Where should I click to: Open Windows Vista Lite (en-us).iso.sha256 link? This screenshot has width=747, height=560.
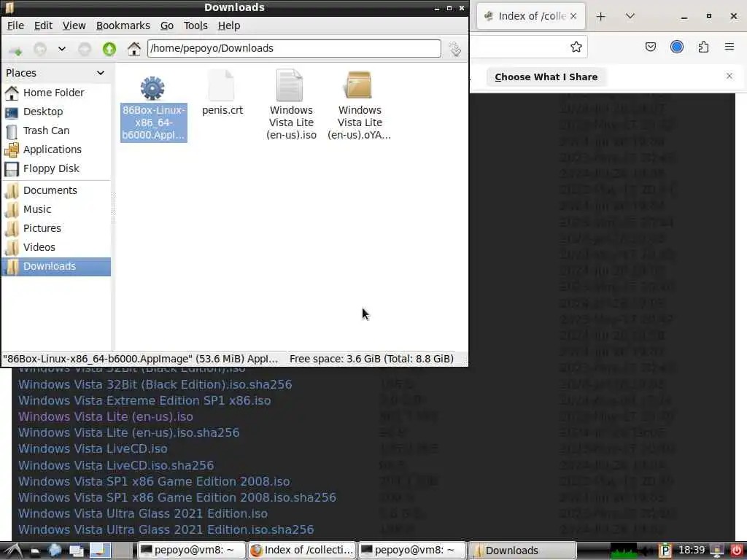(128, 432)
